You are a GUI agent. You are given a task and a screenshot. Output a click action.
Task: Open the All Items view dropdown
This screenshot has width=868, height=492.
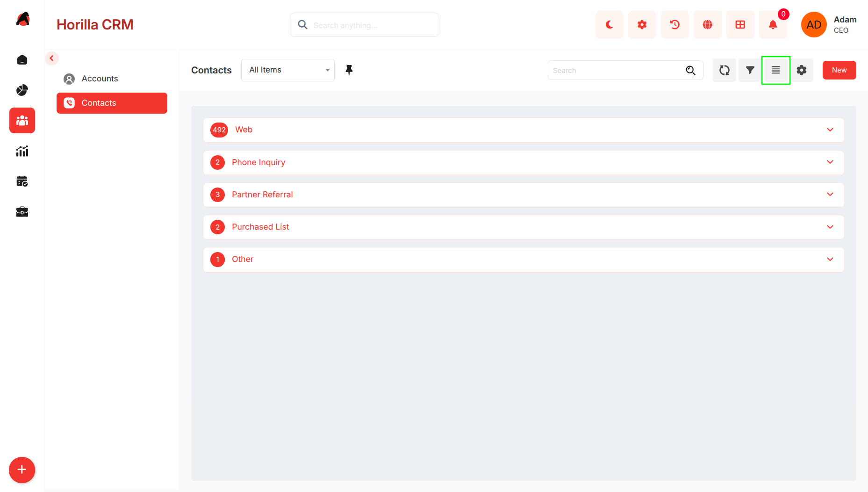point(288,70)
